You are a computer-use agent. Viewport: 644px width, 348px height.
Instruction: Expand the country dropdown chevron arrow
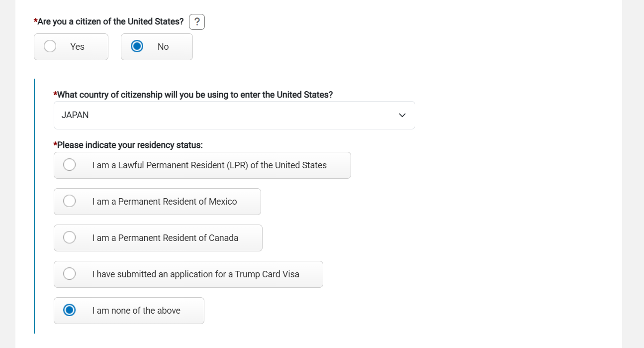click(x=402, y=116)
